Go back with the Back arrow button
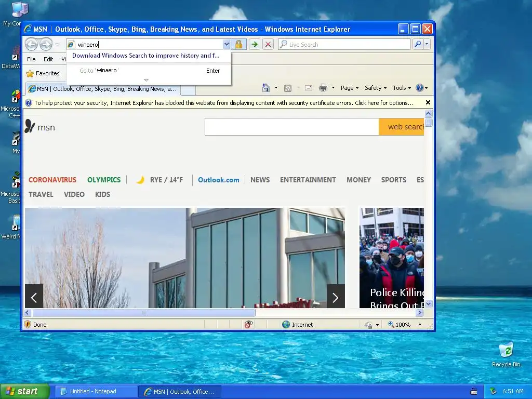This screenshot has height=399, width=532. 31,44
